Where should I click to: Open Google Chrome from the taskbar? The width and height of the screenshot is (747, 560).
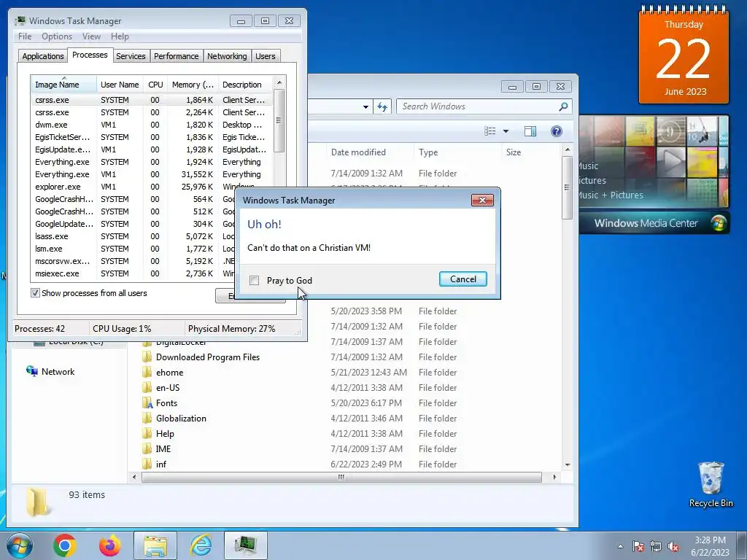[x=65, y=545]
